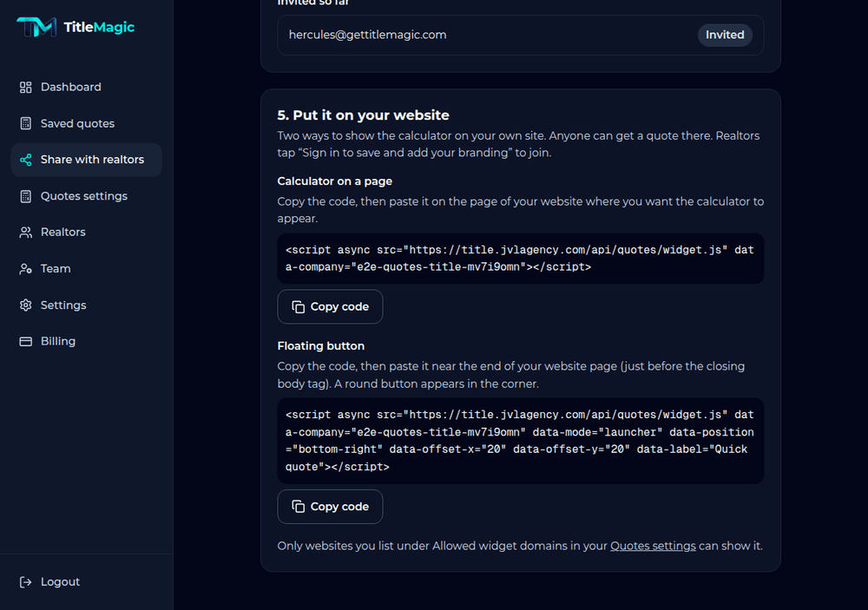Click the Settings gear icon
Viewport: 868px width, 610px height.
coord(25,305)
